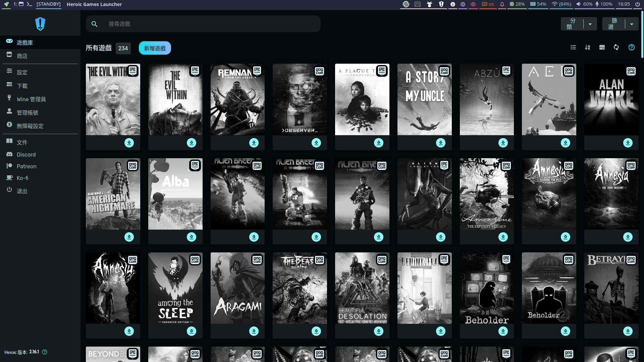Screen dimensions: 644x362
Task: Refresh the game library icon
Action: coord(616,47)
